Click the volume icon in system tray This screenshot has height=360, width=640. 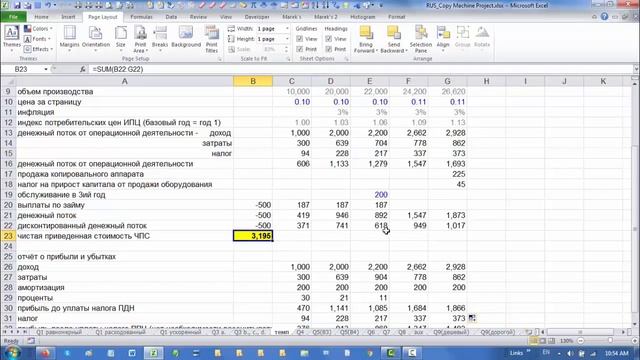tap(571, 353)
